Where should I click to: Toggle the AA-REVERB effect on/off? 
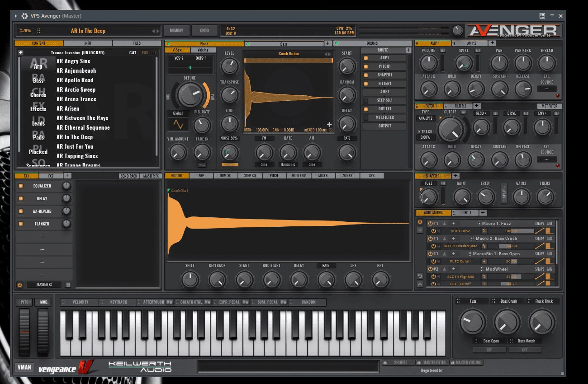20,211
